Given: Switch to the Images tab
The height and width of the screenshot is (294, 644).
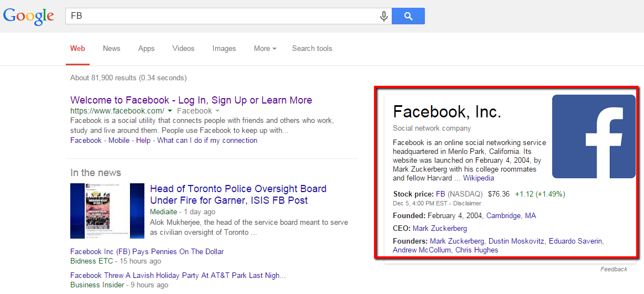Looking at the screenshot, I should [x=224, y=49].
